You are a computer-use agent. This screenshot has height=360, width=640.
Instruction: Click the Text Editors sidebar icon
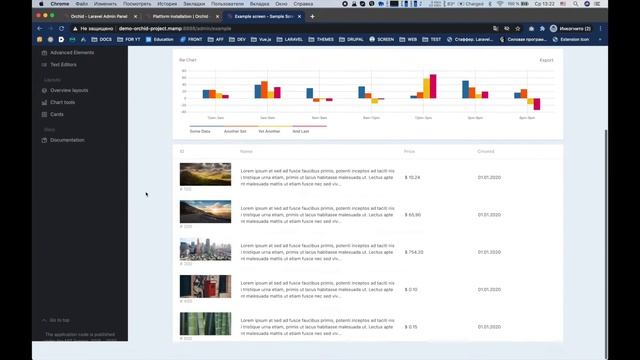(44, 64)
